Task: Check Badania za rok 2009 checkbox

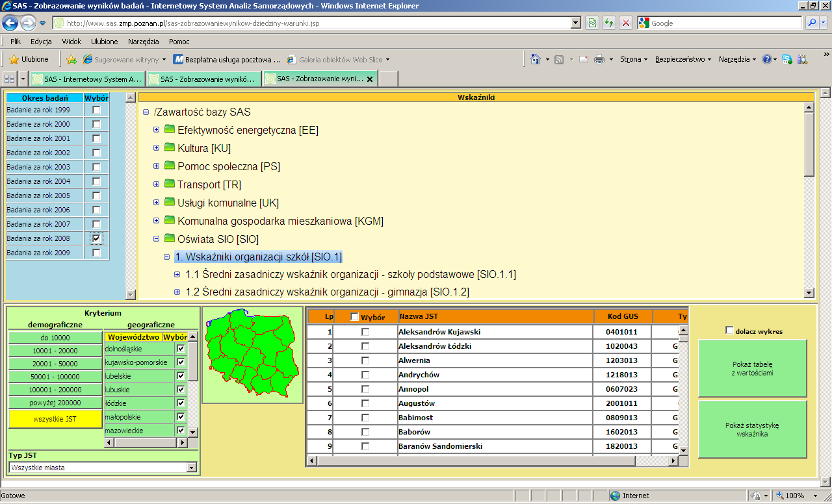Action: pos(97,253)
